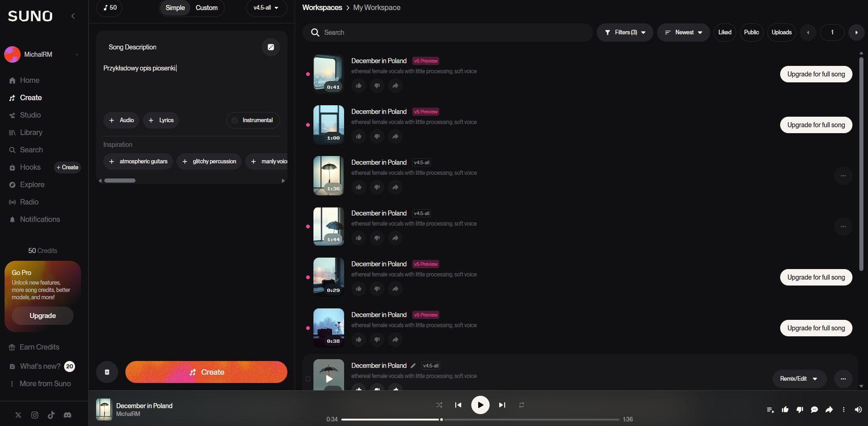Click Upgrade in the Go Pro card
The image size is (868, 426).
tap(43, 316)
